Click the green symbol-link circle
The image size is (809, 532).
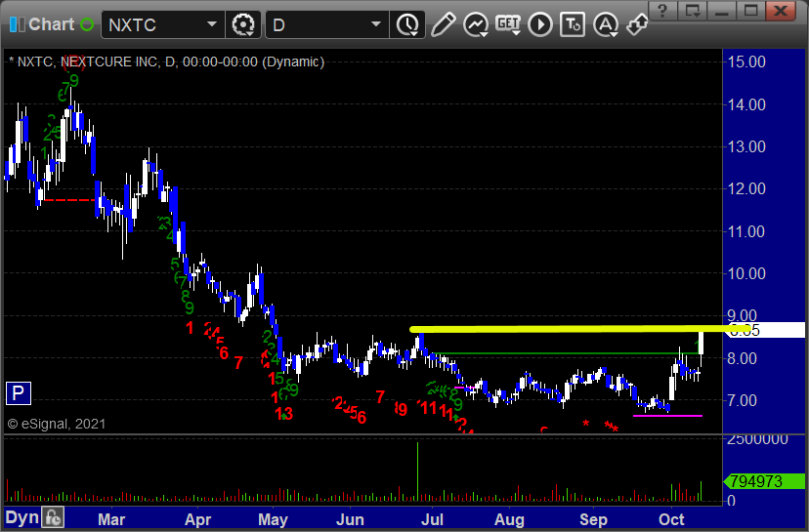[x=87, y=24]
